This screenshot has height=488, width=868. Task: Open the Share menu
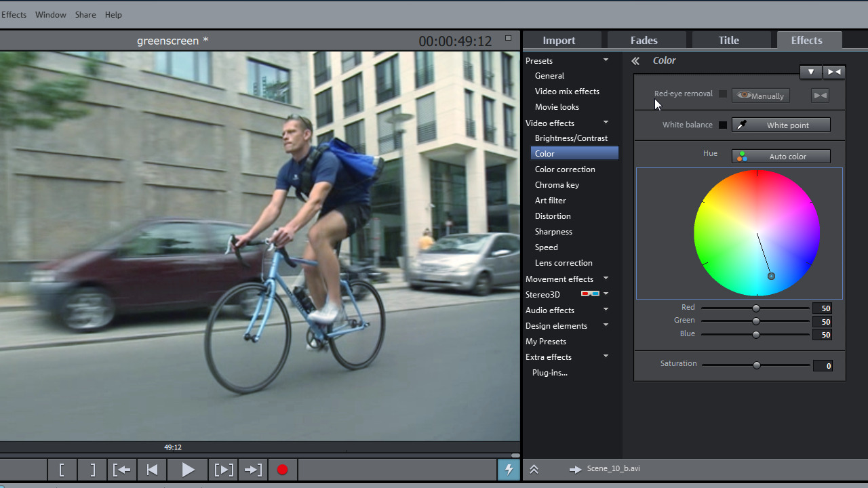pos(85,15)
